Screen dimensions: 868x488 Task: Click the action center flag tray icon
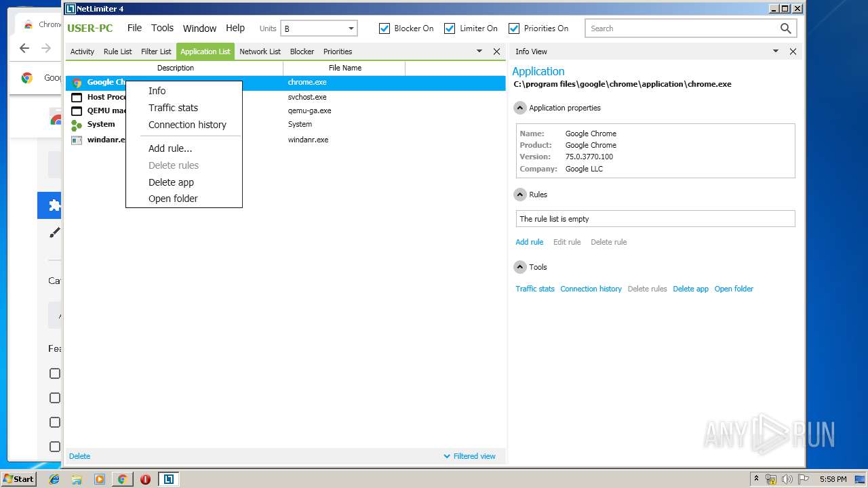(x=802, y=479)
